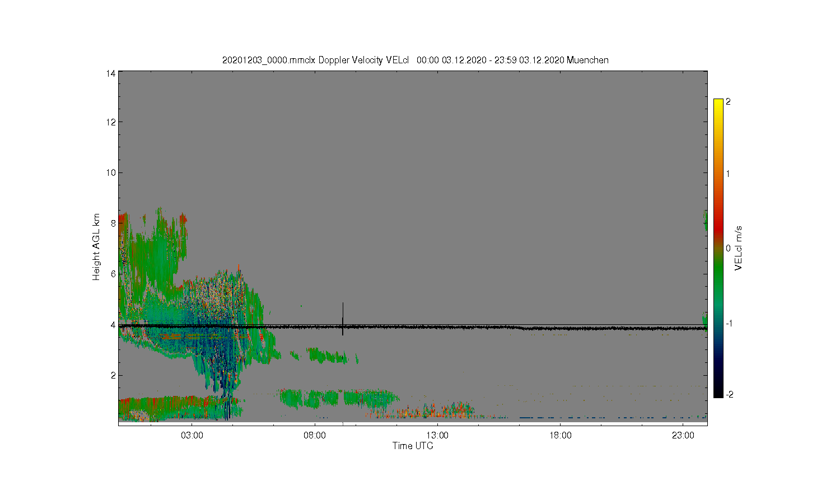Click the 14 km height tick label
Viewport: 840px width, 504px height.
(111, 73)
